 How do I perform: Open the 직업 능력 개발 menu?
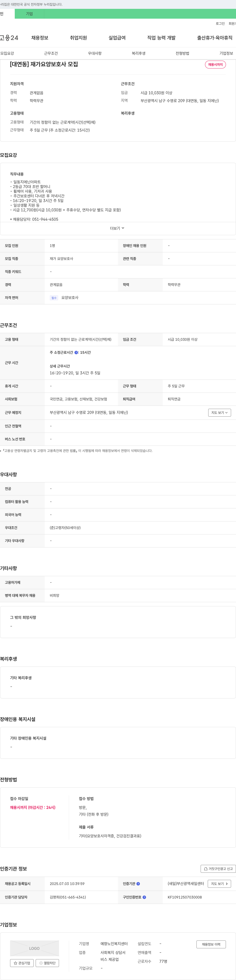161,38
